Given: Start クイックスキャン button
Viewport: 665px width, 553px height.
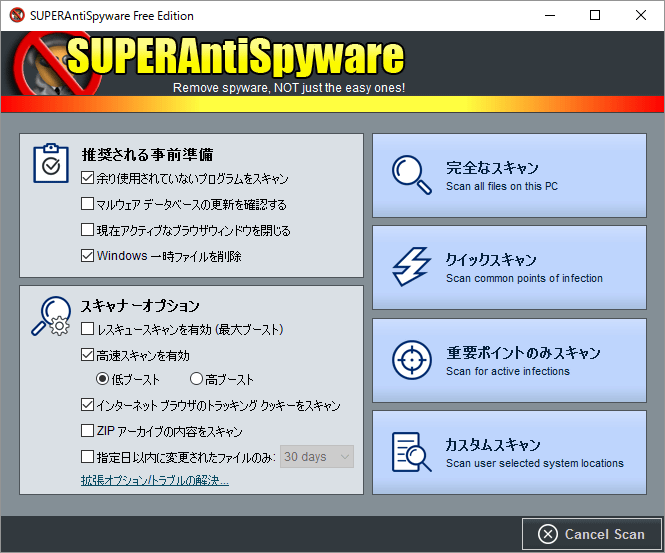Looking at the screenshot, I should click(509, 268).
